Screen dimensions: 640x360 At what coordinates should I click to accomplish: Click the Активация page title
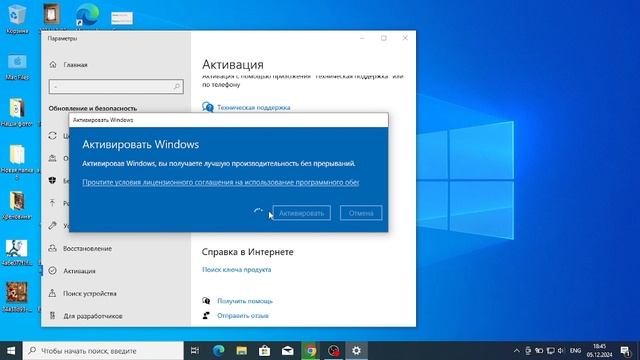(x=233, y=64)
